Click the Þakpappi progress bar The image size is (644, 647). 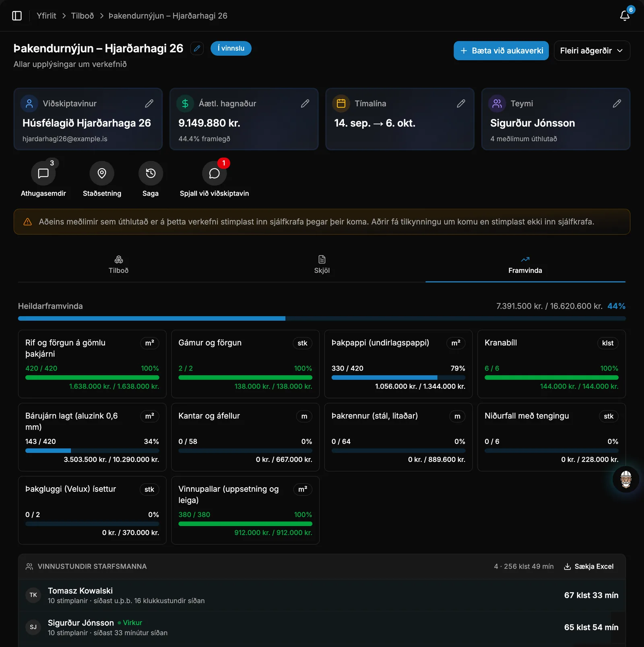click(x=398, y=378)
